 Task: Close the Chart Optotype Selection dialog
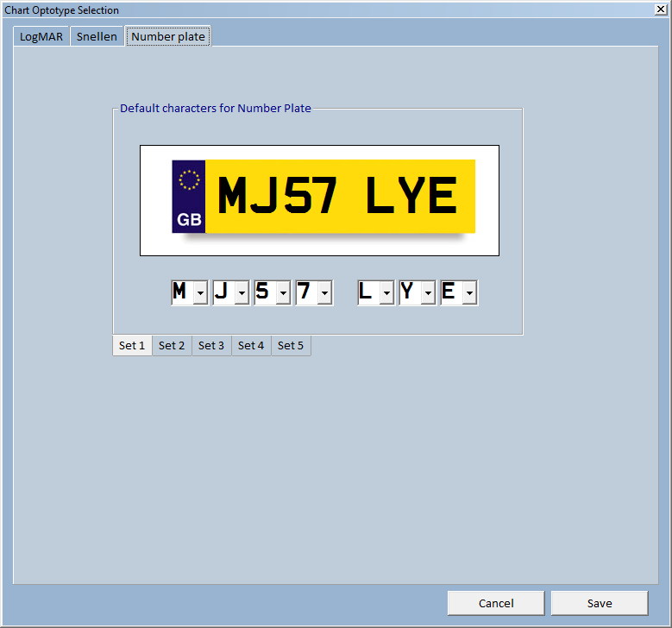pyautogui.click(x=661, y=9)
